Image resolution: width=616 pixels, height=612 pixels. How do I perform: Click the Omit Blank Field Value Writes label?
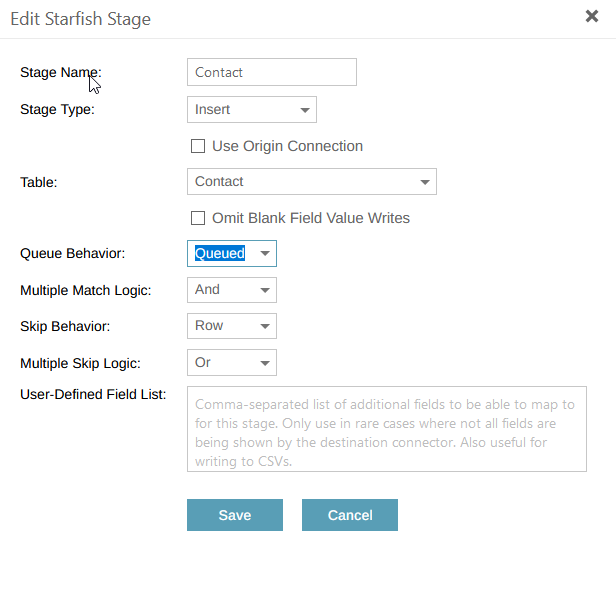tap(310, 218)
